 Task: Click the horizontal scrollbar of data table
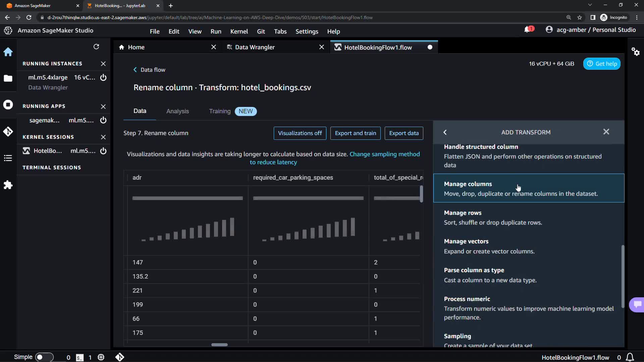point(219,345)
